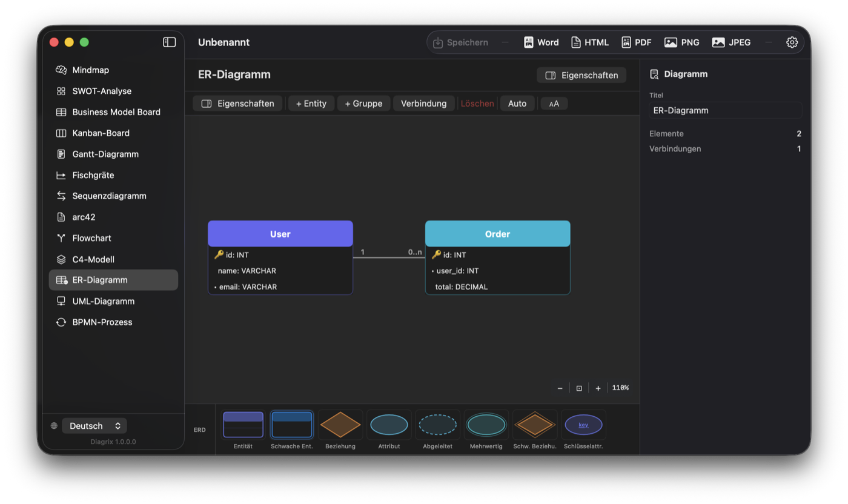848x504 pixels.
Task: Select the Mehrwertig double ellipse
Action: [x=486, y=425]
